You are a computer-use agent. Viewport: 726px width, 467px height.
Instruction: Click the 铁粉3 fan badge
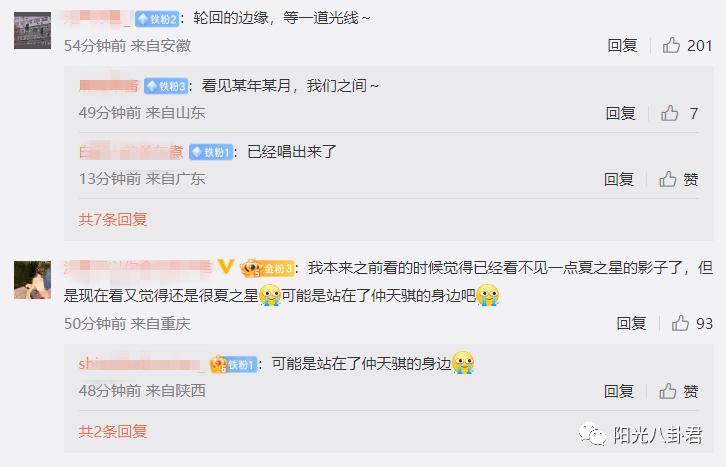(x=166, y=86)
